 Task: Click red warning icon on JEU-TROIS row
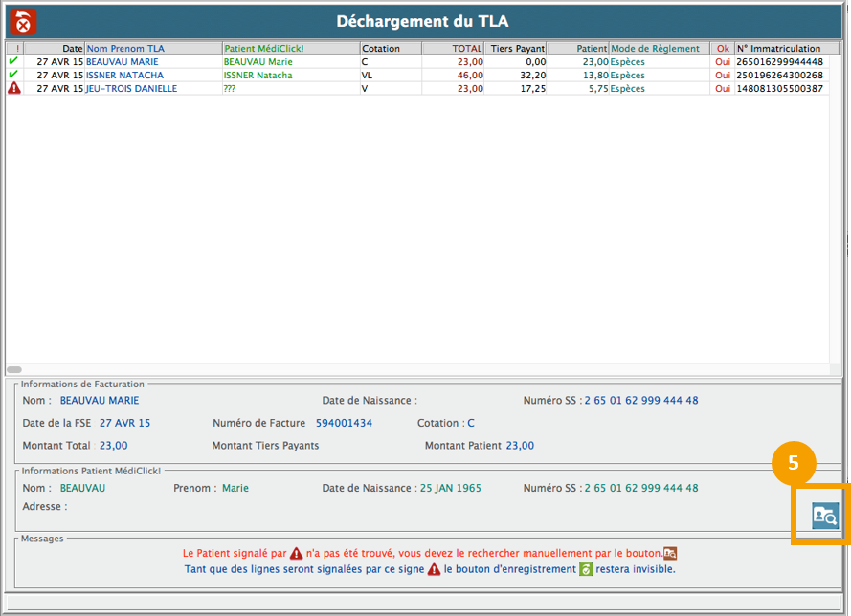pyautogui.click(x=13, y=88)
